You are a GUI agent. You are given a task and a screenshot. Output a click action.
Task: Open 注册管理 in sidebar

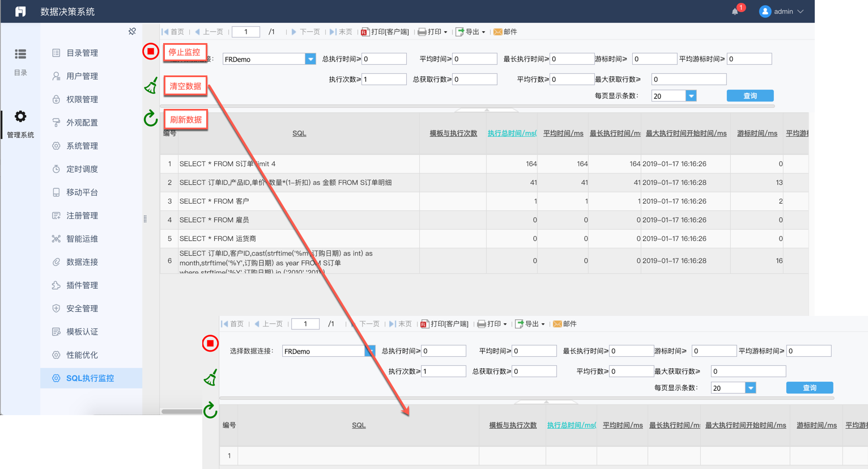click(x=91, y=216)
